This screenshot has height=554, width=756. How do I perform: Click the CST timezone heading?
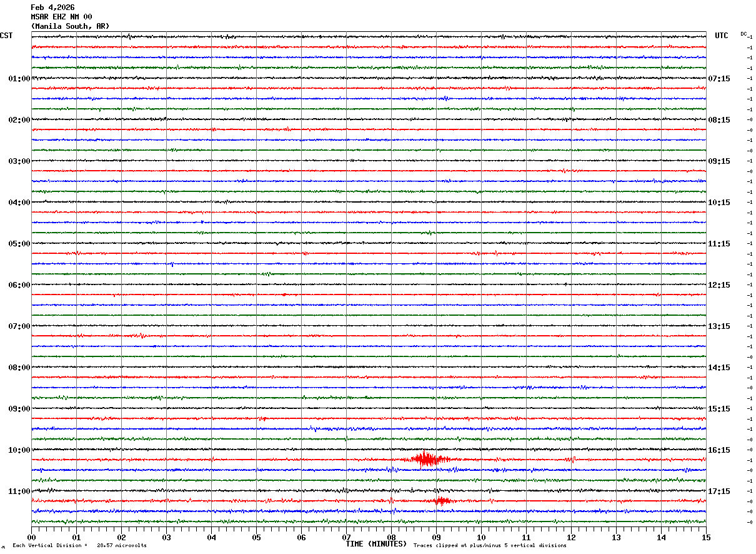(6, 36)
